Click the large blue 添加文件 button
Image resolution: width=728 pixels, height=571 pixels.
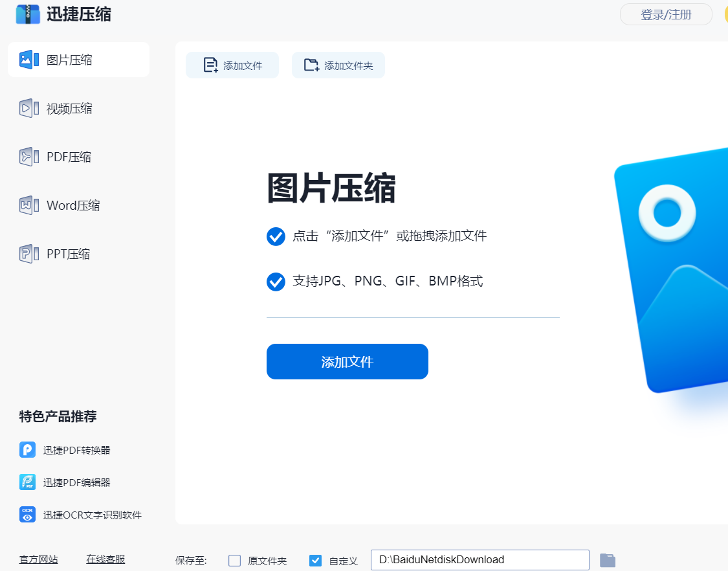[x=347, y=361]
